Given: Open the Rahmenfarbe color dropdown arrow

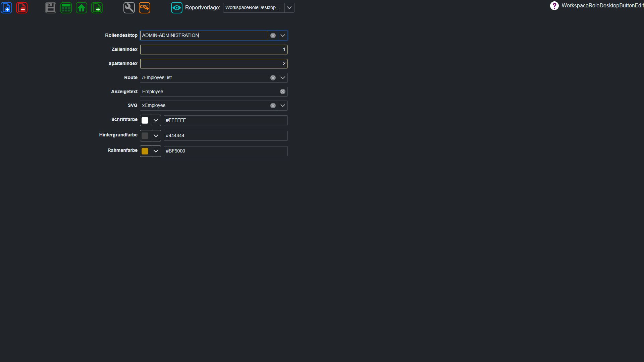Looking at the screenshot, I should 156,151.
